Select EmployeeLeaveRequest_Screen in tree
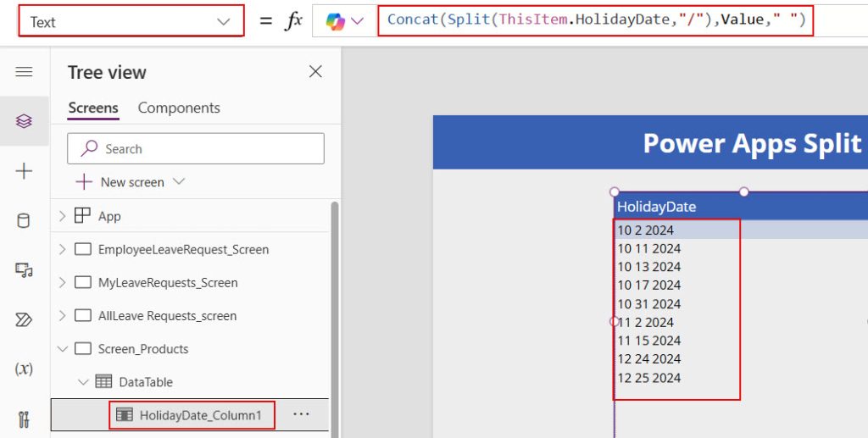This screenshot has width=868, height=438. tap(183, 249)
